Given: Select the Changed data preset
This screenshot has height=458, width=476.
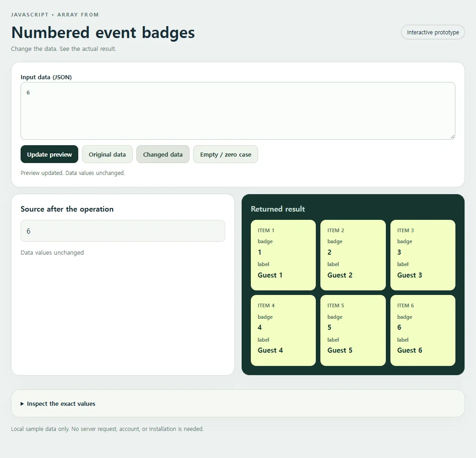Looking at the screenshot, I should click(163, 154).
